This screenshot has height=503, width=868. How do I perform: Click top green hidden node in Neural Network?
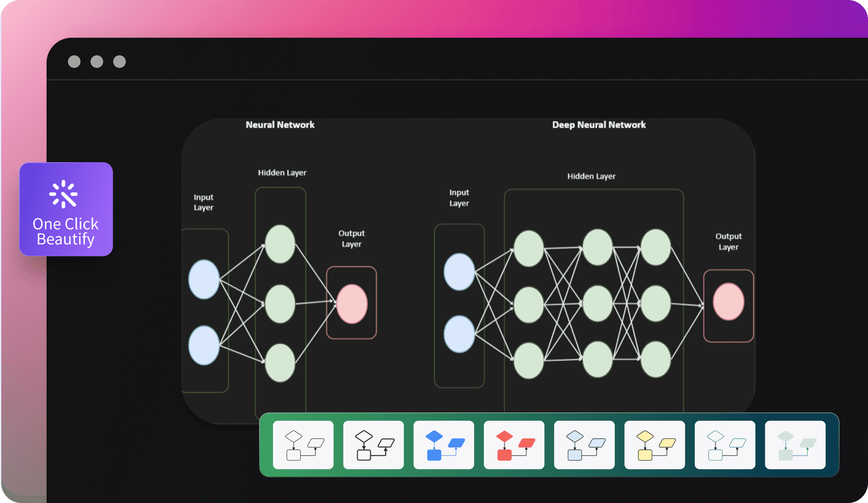280,244
